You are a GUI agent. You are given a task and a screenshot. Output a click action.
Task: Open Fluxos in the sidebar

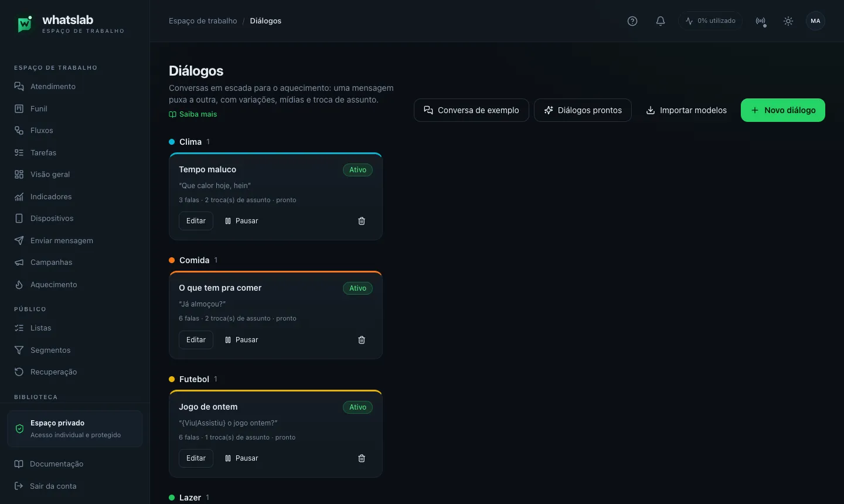(75, 131)
